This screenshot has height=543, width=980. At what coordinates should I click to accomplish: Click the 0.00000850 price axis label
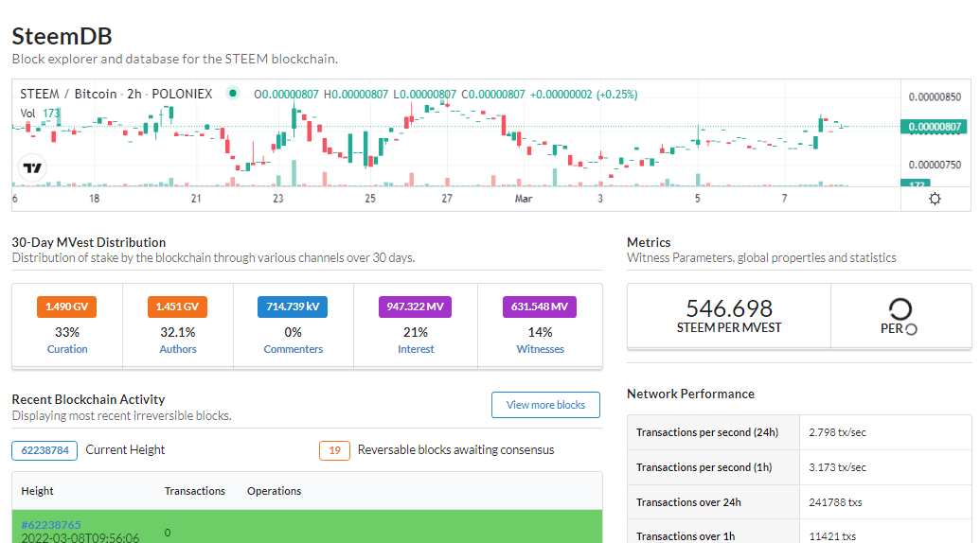pyautogui.click(x=935, y=97)
